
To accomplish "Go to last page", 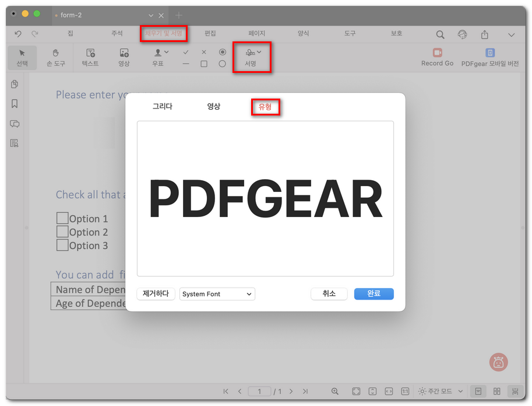I will coord(305,391).
